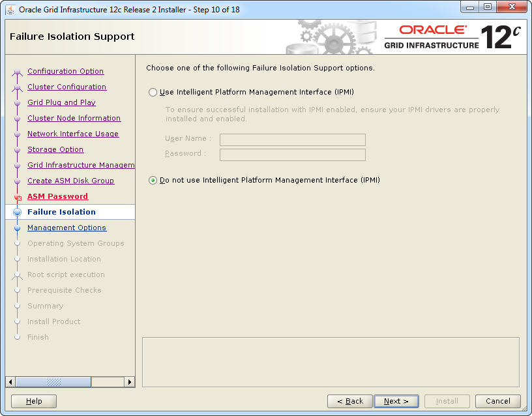Click the Help button

point(34,402)
